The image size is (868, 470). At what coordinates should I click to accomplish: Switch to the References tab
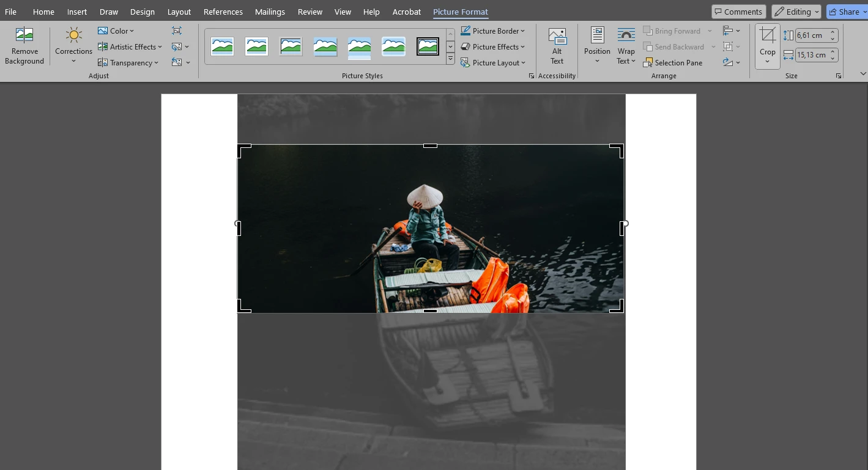point(223,12)
